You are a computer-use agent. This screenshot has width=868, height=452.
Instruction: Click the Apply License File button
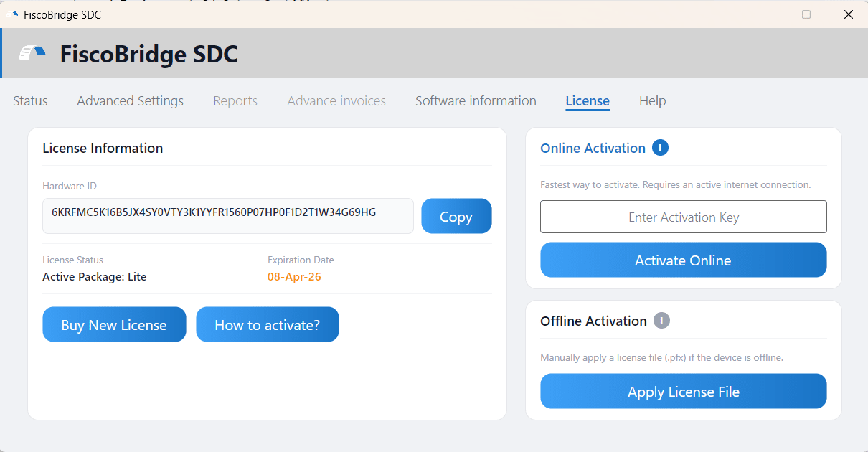[x=683, y=391]
